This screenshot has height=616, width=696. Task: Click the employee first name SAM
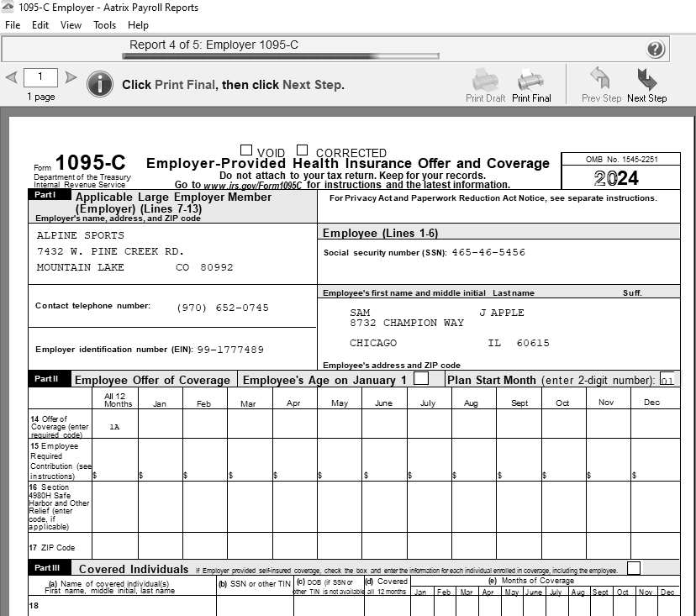[x=360, y=313]
